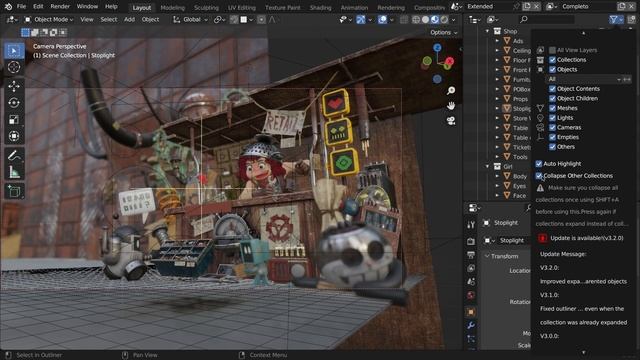Open the viewport Add menu

tap(129, 19)
